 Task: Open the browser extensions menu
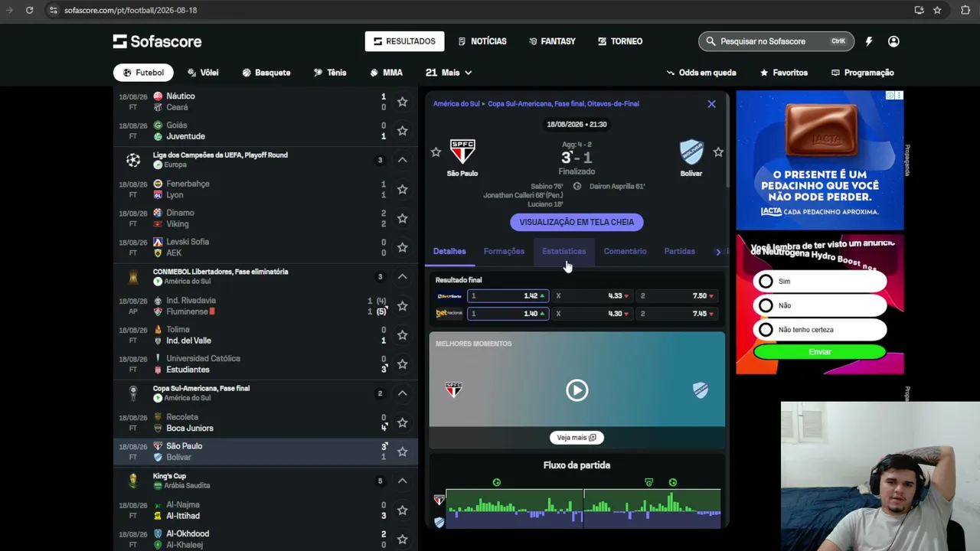(965, 10)
